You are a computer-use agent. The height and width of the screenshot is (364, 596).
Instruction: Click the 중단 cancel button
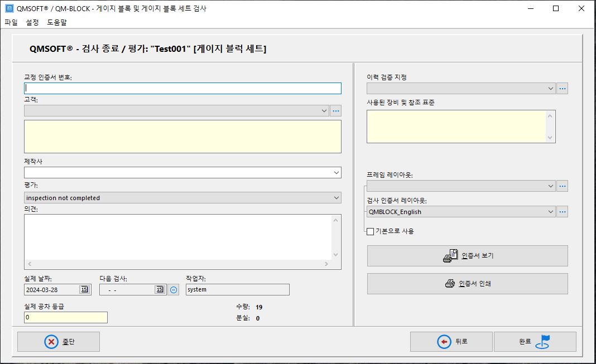pyautogui.click(x=59, y=342)
